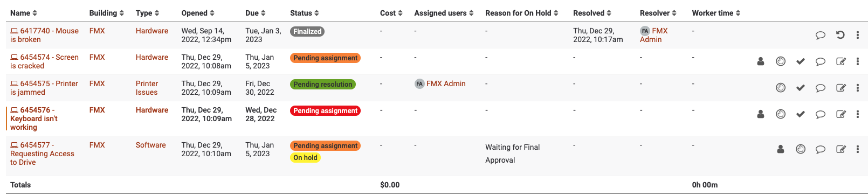Edit the Keyboard isn't working request
The height and width of the screenshot is (195, 868).
click(841, 114)
